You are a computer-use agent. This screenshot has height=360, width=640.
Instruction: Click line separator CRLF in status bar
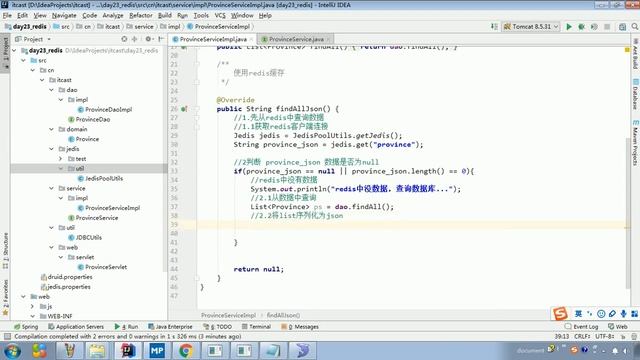click(582, 336)
